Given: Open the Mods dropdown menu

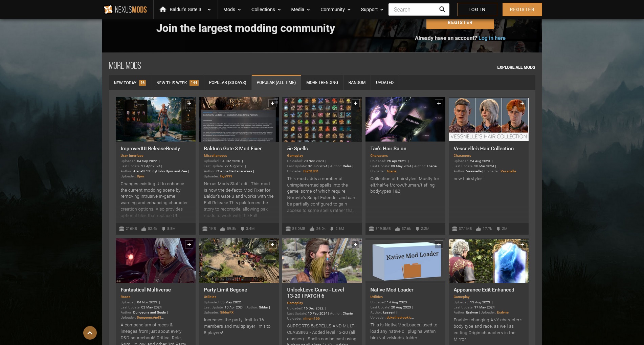Looking at the screenshot, I should (x=232, y=9).
